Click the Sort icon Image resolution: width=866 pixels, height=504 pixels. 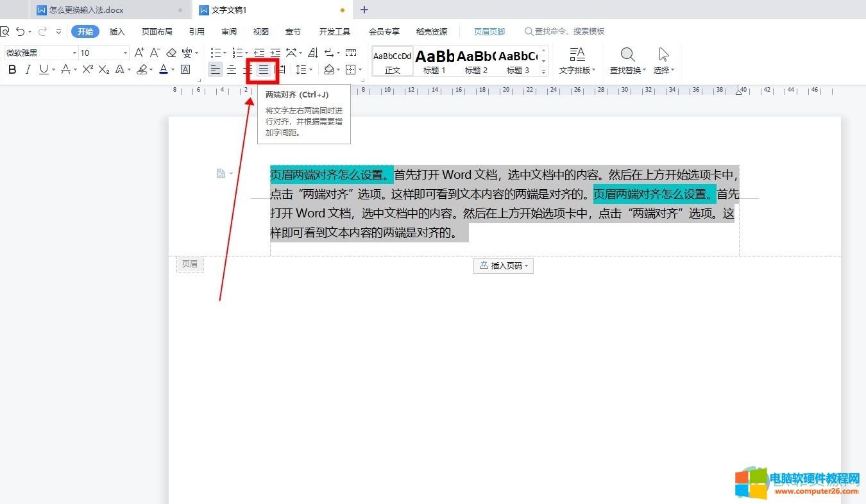pos(313,53)
